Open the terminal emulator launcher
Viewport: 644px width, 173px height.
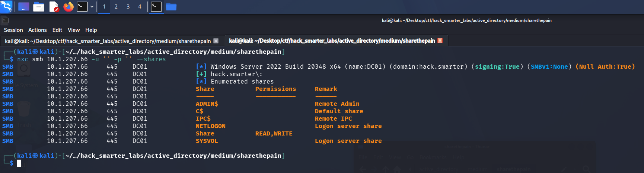coord(82,7)
